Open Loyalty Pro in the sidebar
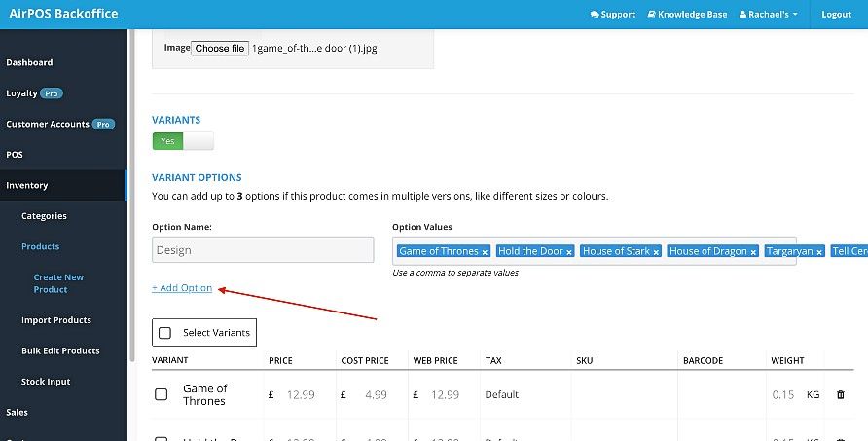 coord(34,93)
